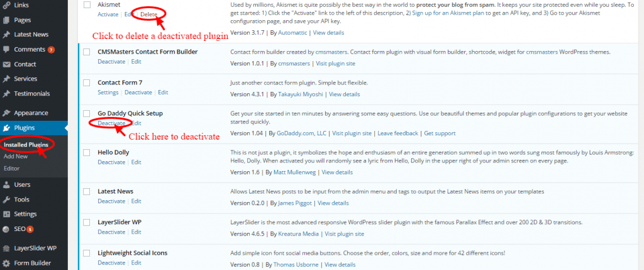Click Leave feedback for Go Daddy Quick Setup
644x270 pixels.
point(398,133)
